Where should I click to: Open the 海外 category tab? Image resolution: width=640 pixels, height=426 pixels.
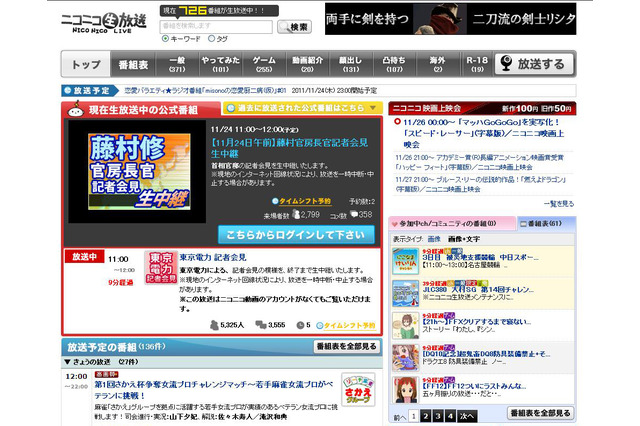[437, 64]
